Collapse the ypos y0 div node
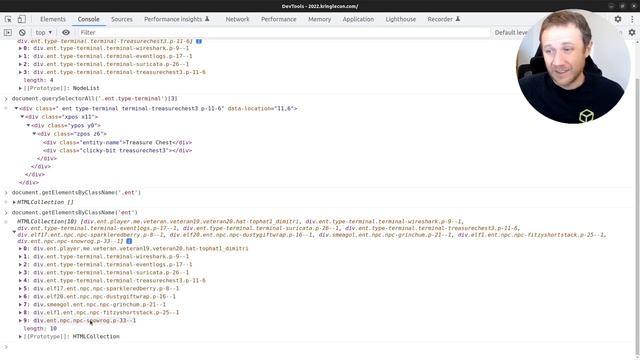Viewport: 640px width, 360px height. (x=29, y=125)
